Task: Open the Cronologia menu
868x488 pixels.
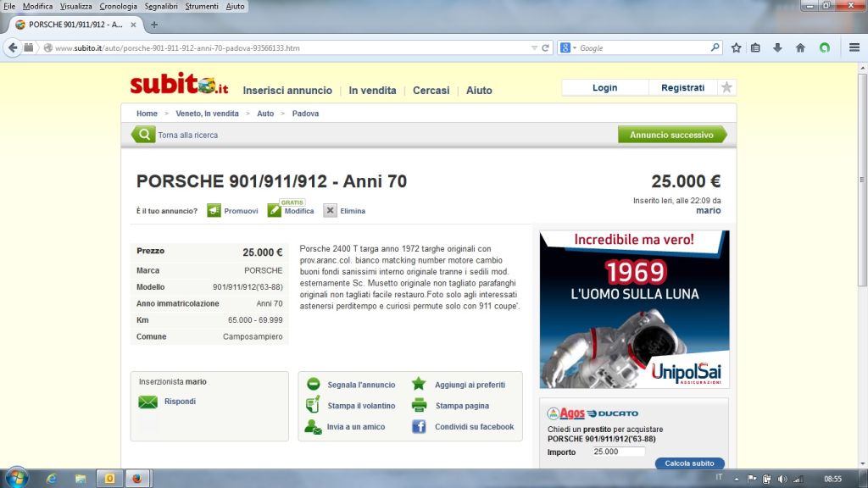Action: tap(118, 6)
